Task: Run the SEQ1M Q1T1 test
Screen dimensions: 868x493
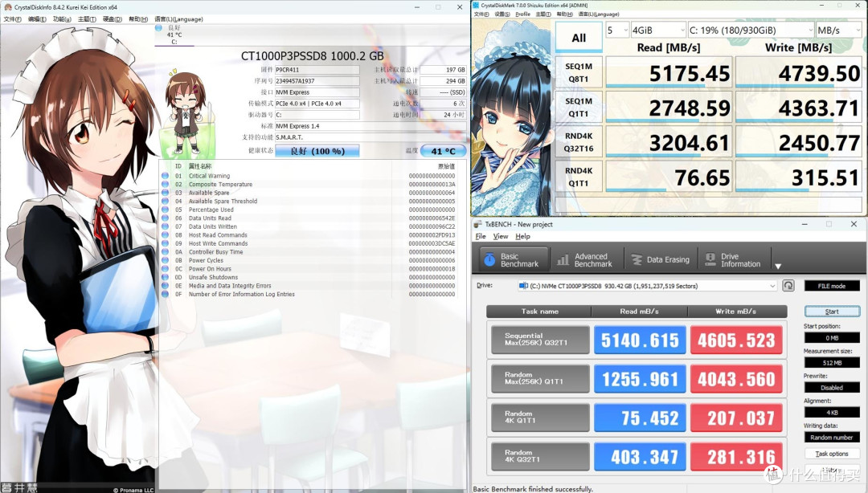Action: click(x=579, y=108)
